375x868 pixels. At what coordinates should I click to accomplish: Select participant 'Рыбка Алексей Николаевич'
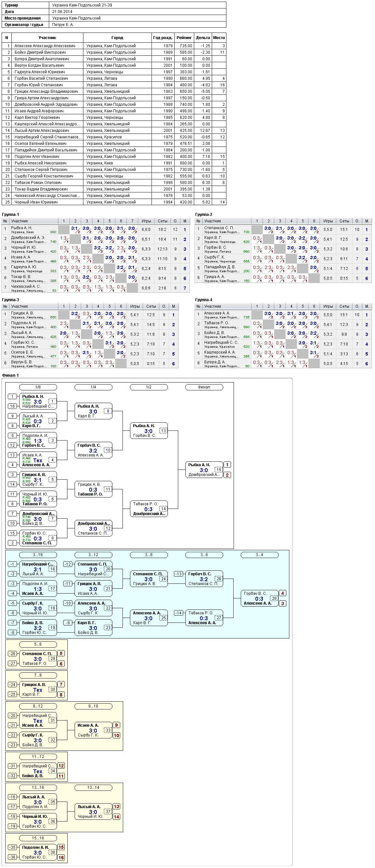(x=40, y=163)
